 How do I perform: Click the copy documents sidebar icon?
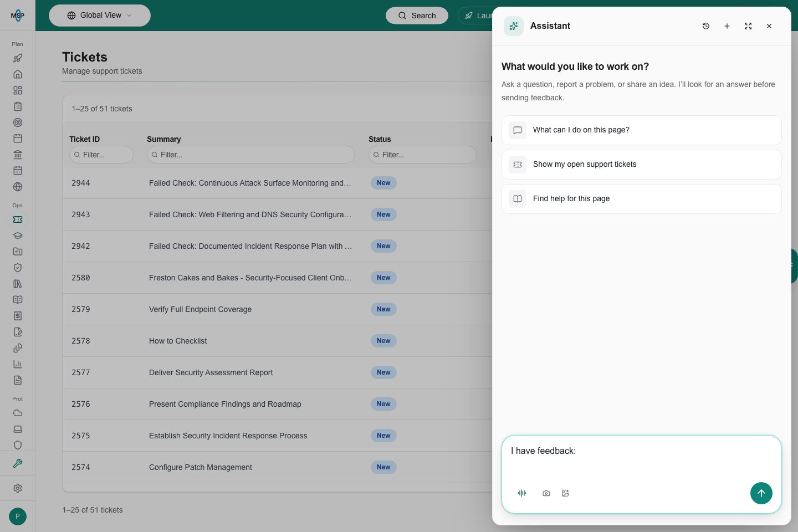(x=18, y=348)
